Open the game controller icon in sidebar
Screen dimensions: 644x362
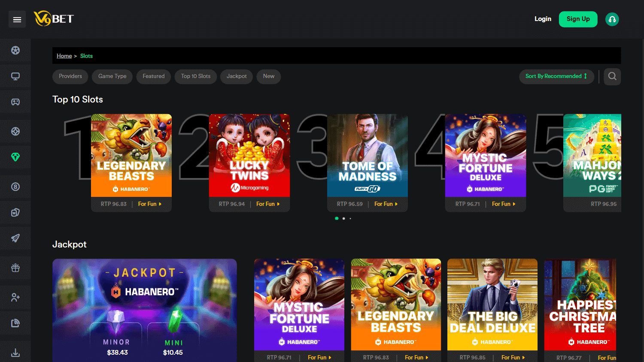15,102
